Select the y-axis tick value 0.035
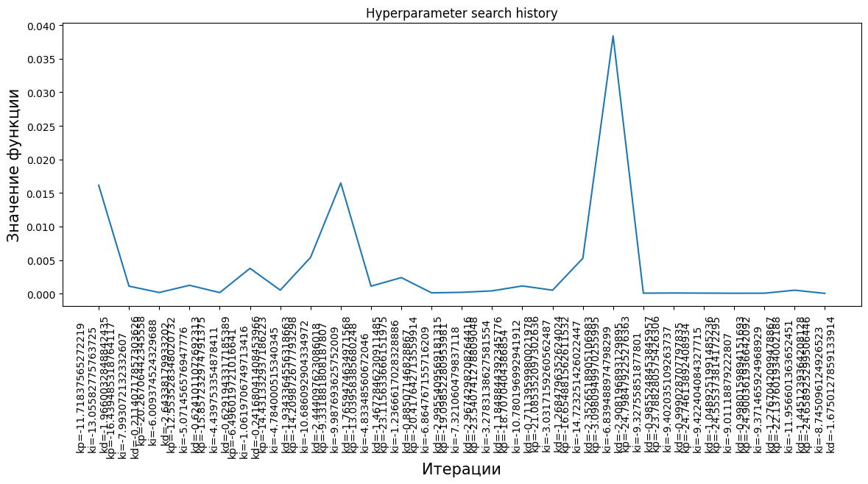This screenshot has height=484, width=868. tap(41, 60)
